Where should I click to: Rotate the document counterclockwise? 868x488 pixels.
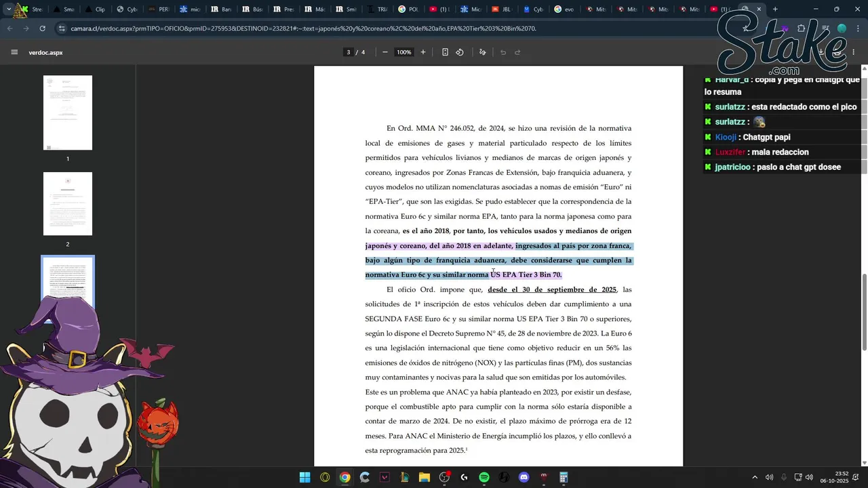(x=460, y=52)
